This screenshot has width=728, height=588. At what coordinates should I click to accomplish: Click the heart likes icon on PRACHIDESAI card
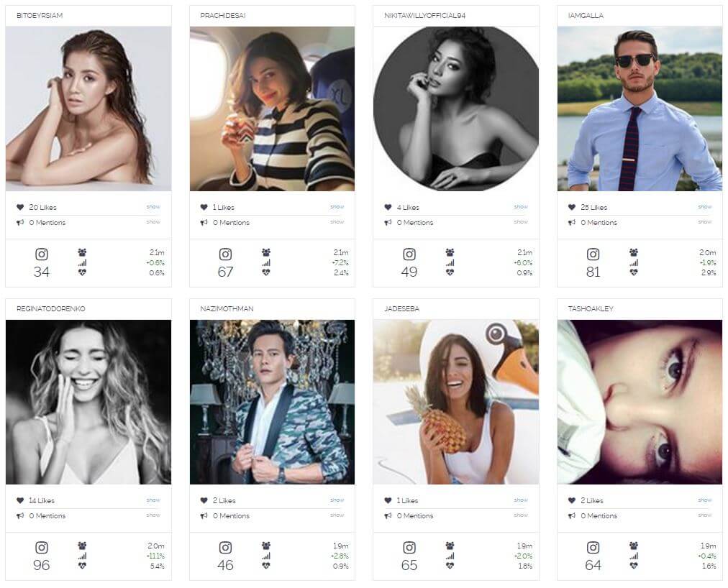(204, 207)
